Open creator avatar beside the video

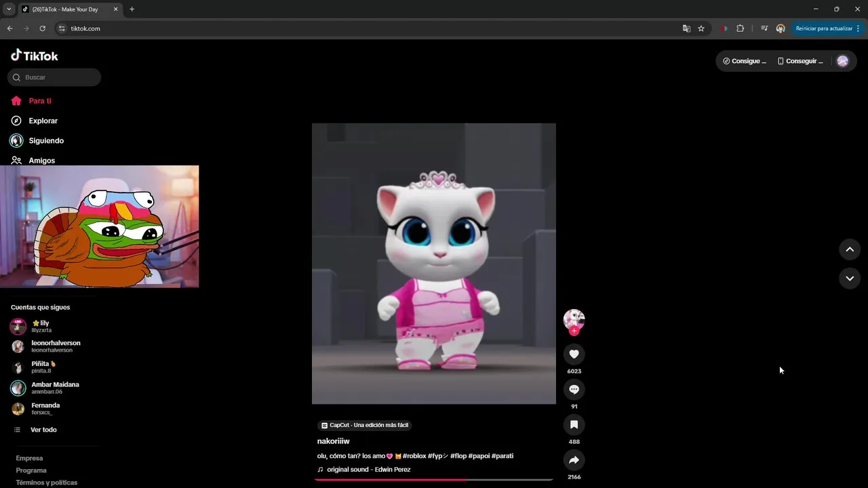click(x=574, y=319)
